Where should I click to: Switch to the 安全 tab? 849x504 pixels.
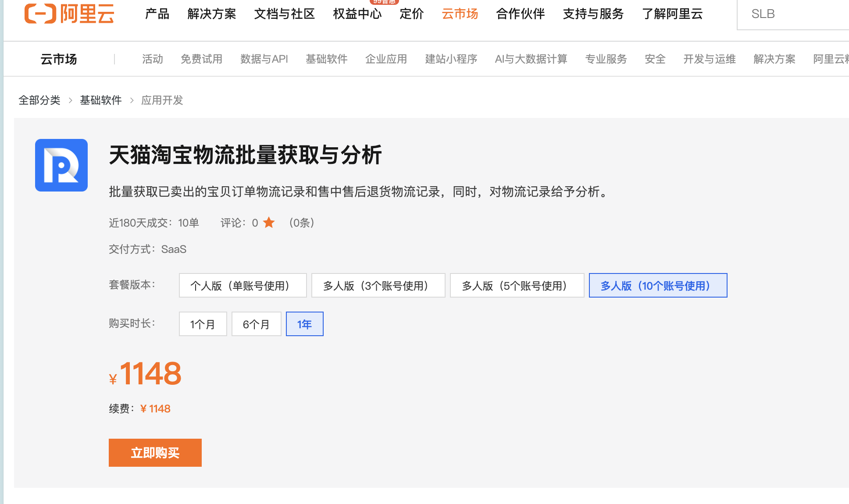(655, 59)
